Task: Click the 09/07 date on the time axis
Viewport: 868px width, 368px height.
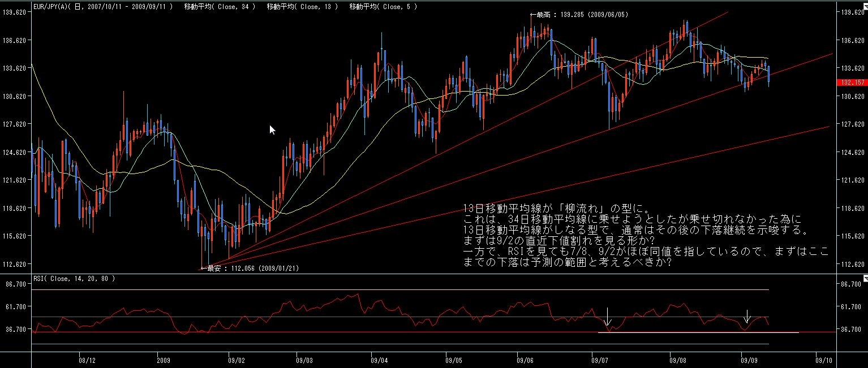Action: 599,360
